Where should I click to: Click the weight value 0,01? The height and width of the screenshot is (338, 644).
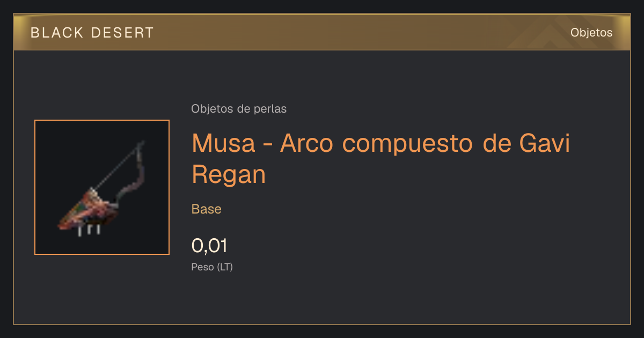[209, 246]
